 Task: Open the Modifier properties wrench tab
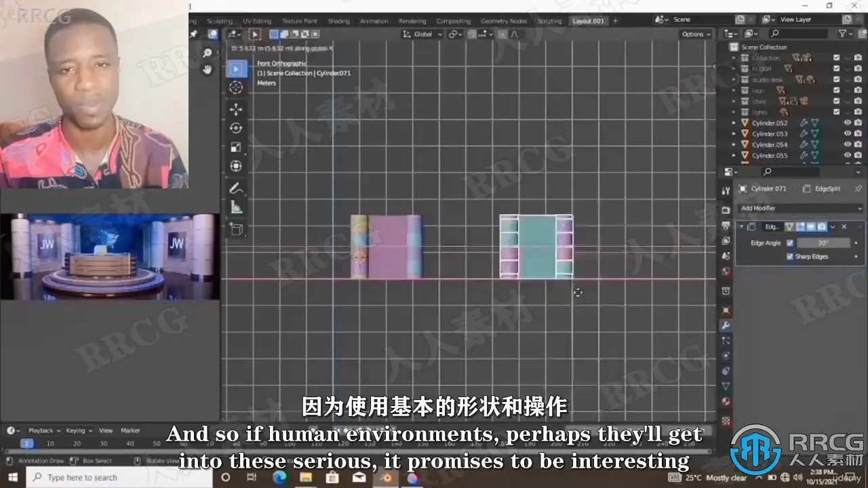click(726, 326)
